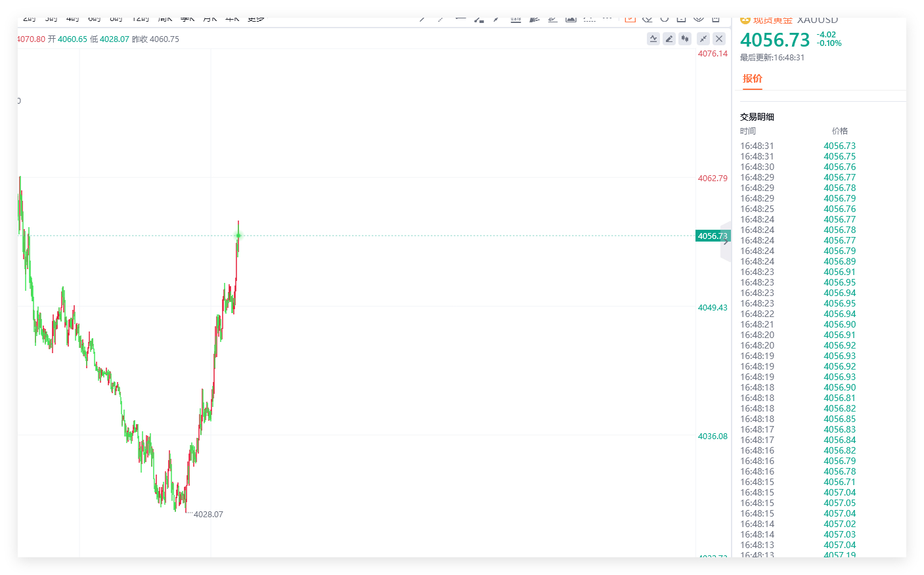
Task: Select the large 4056.73 quote price
Action: tap(775, 40)
